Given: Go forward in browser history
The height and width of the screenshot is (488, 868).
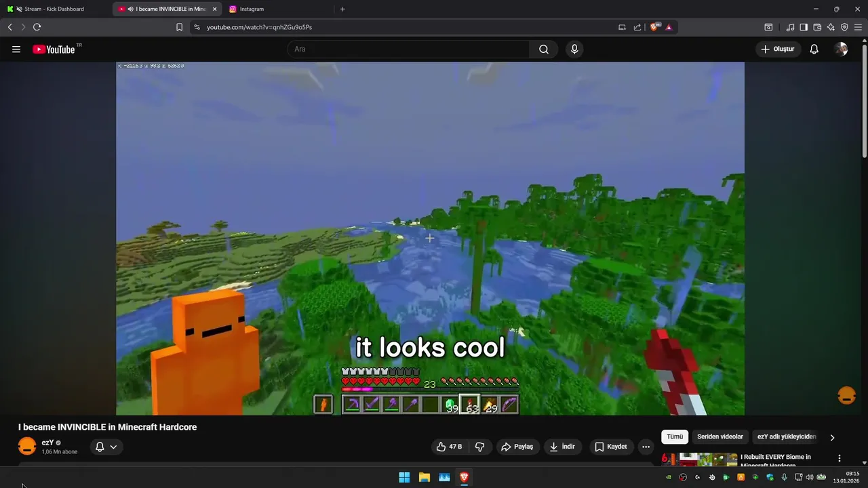Looking at the screenshot, I should tap(23, 27).
